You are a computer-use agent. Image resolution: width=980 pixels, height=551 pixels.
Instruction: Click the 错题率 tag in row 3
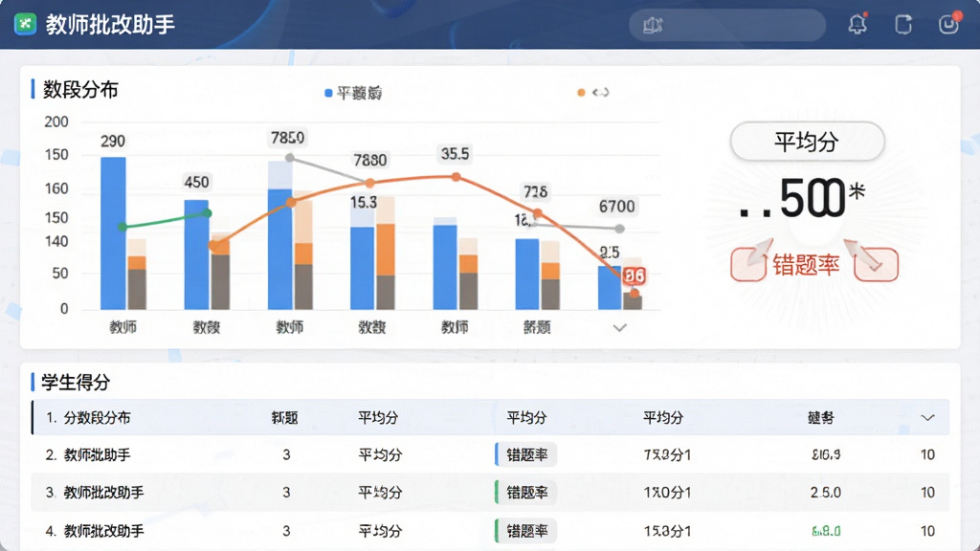[x=526, y=493]
